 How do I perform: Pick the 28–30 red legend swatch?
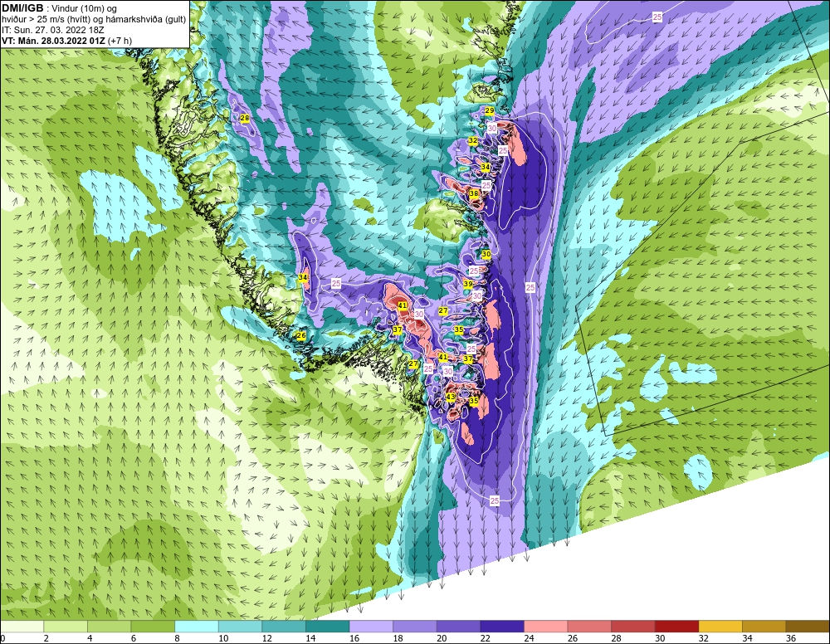pos(633,627)
